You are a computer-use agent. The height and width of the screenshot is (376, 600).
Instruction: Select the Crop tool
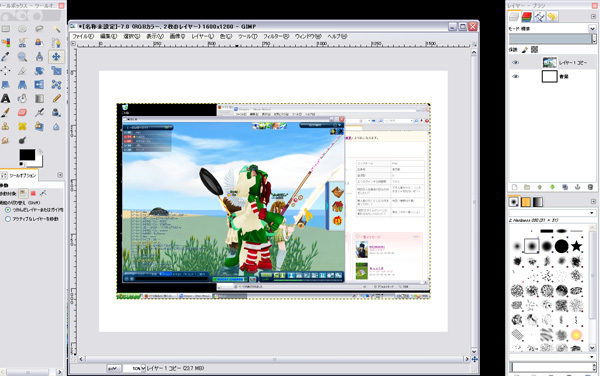click(x=22, y=71)
